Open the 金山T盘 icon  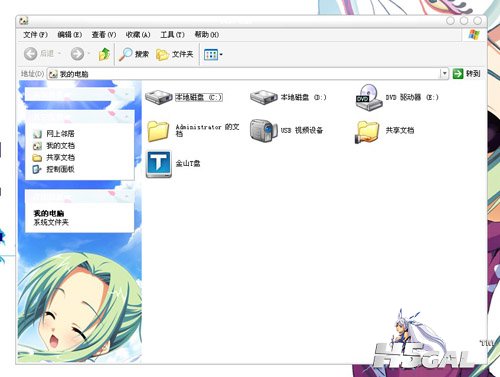pyautogui.click(x=159, y=164)
